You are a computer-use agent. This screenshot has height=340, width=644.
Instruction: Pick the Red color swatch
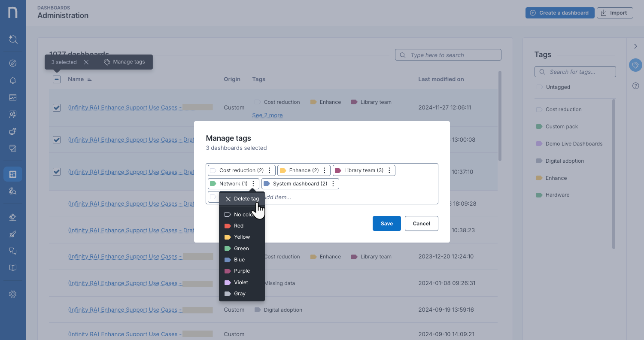239,226
